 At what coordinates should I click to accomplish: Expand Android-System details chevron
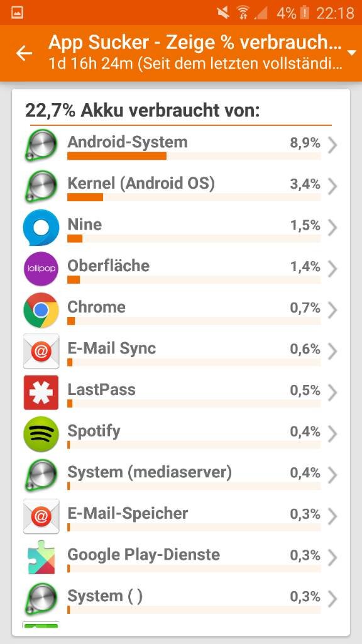(333, 145)
